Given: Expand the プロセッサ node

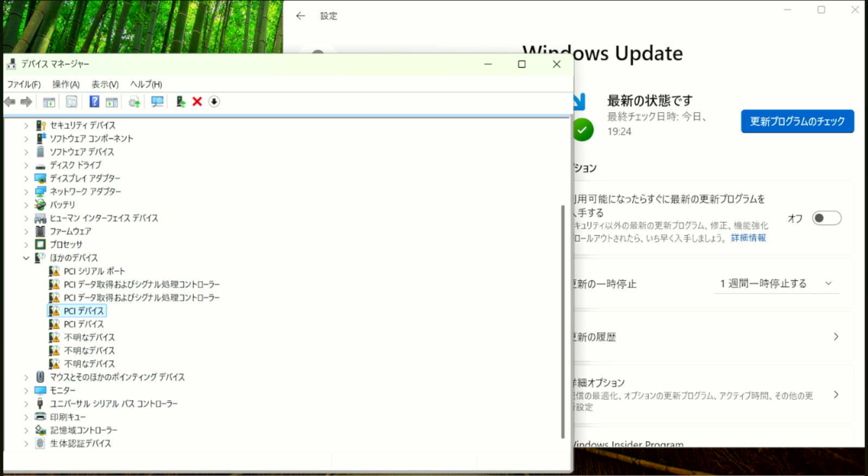Looking at the screenshot, I should pyautogui.click(x=26, y=245).
